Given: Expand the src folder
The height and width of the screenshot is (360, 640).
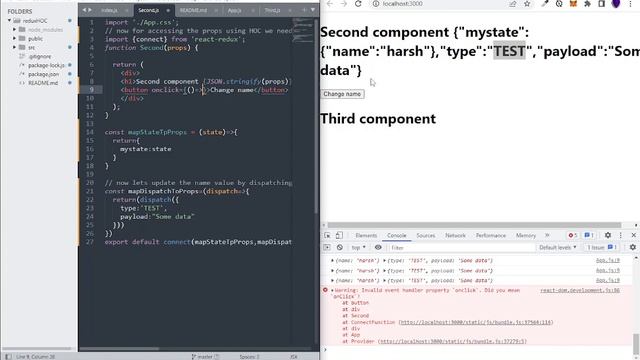Looking at the screenshot, I should pos(15,47).
